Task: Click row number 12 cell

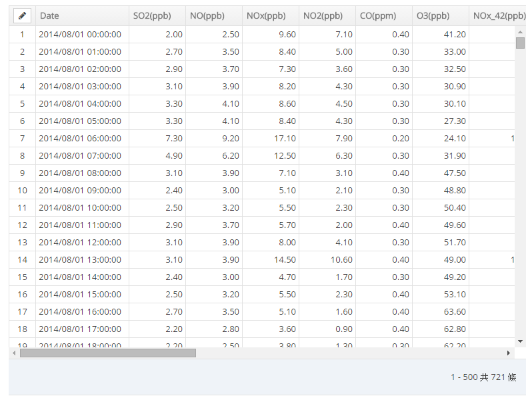Action: pos(22,225)
